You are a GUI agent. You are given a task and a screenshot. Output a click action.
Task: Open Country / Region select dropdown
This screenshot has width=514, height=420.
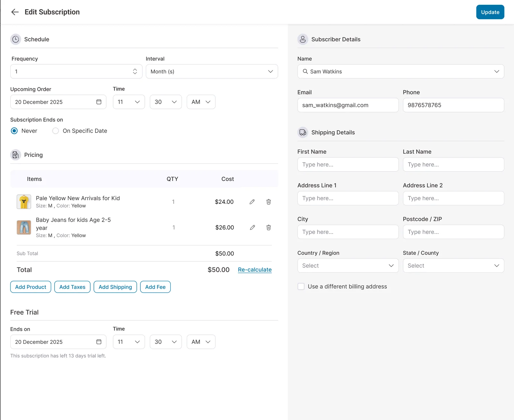(348, 266)
